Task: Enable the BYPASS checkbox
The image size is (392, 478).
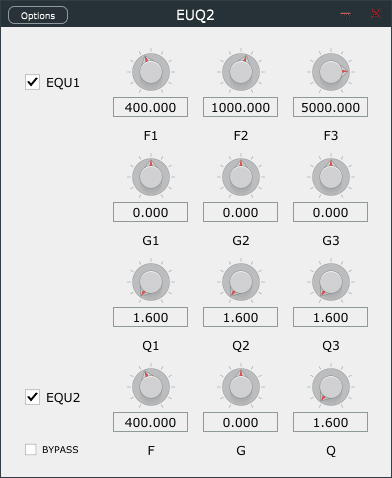Action: (31, 449)
